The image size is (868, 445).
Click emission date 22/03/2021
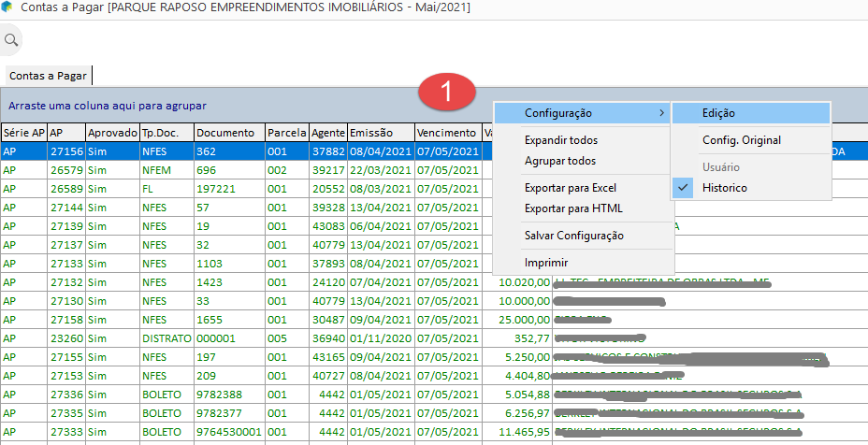tap(382, 170)
